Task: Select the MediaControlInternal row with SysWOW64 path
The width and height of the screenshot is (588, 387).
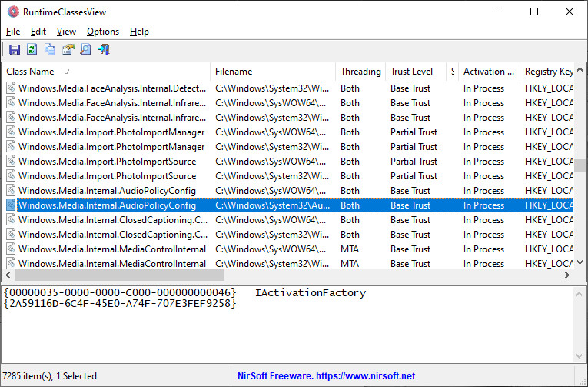Action: tap(288, 249)
